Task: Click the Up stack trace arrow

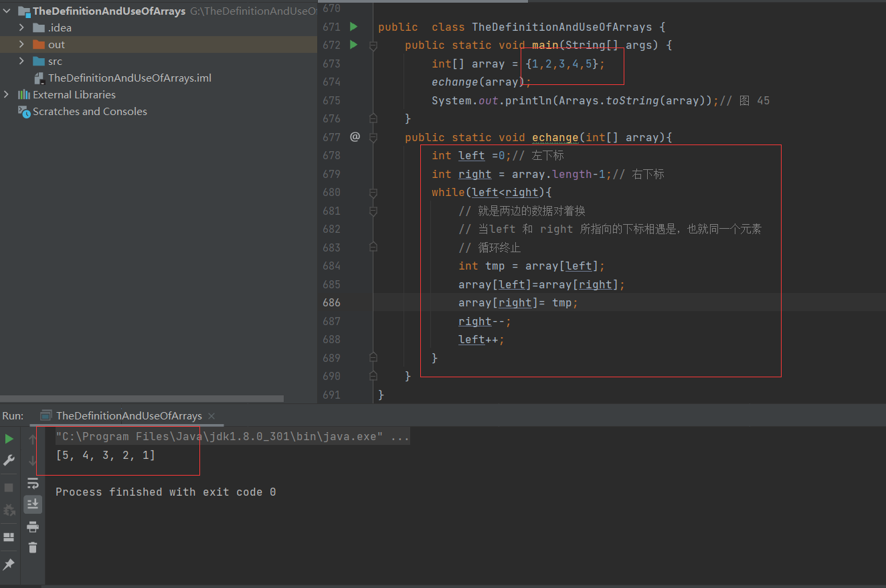Action: click(33, 439)
